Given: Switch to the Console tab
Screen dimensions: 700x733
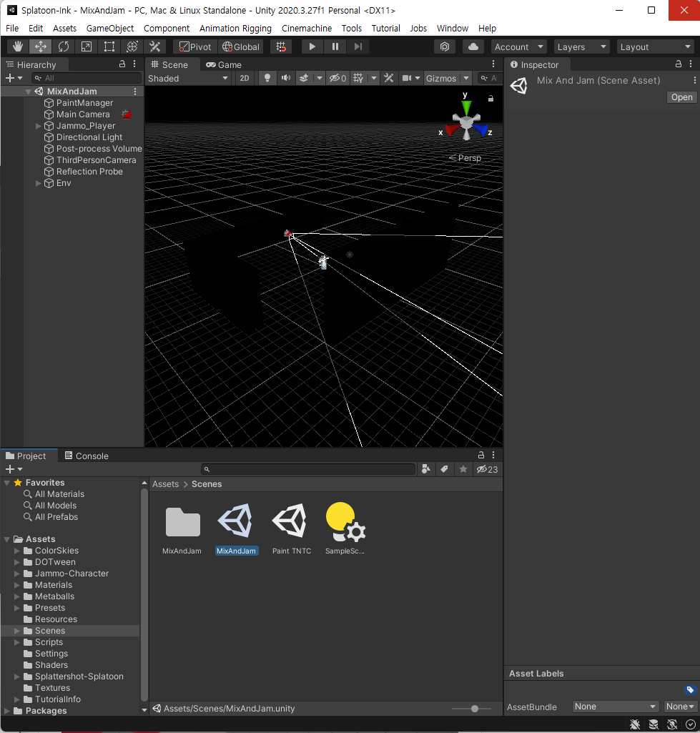Looking at the screenshot, I should (x=87, y=456).
